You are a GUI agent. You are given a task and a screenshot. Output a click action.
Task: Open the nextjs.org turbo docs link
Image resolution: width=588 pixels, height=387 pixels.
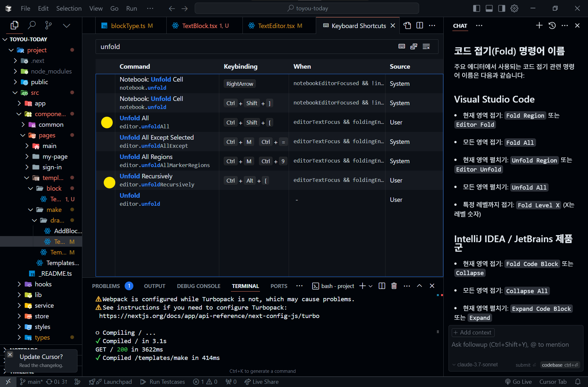coord(209,316)
